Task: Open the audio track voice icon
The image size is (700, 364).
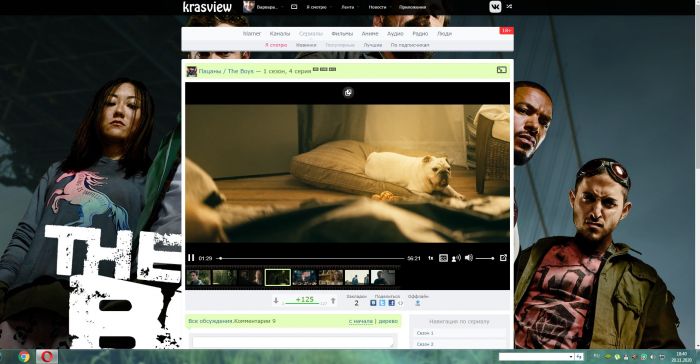Action: pos(456,258)
